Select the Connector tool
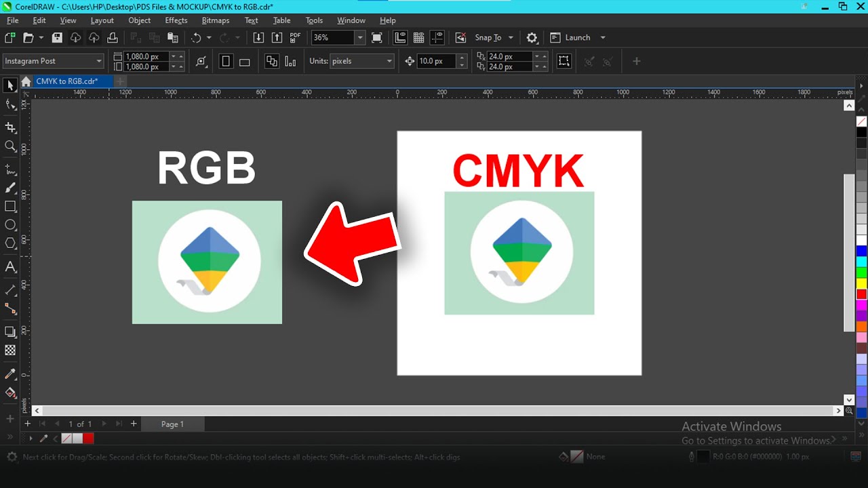The image size is (868, 488). click(x=9, y=308)
